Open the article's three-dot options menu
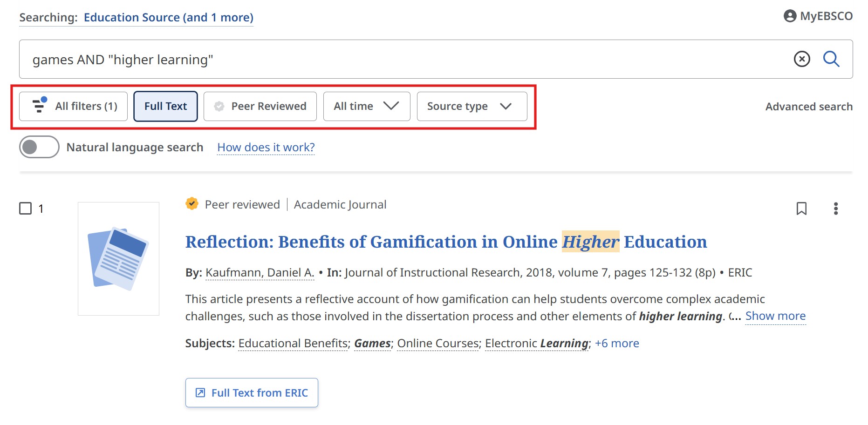Image resolution: width=868 pixels, height=425 pixels. (836, 209)
